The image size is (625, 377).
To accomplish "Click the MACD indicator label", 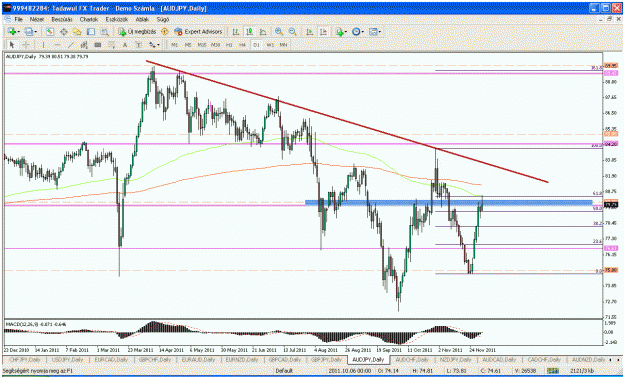I will click(x=35, y=324).
